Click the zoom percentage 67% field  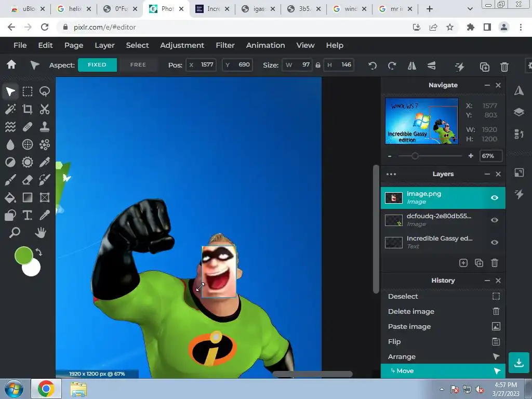[491, 156]
